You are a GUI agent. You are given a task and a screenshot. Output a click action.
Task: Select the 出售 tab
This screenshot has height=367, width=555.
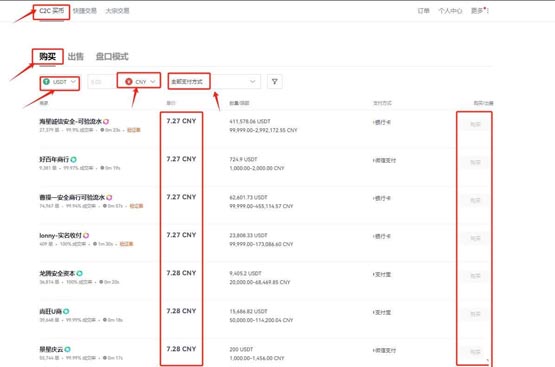click(x=76, y=57)
